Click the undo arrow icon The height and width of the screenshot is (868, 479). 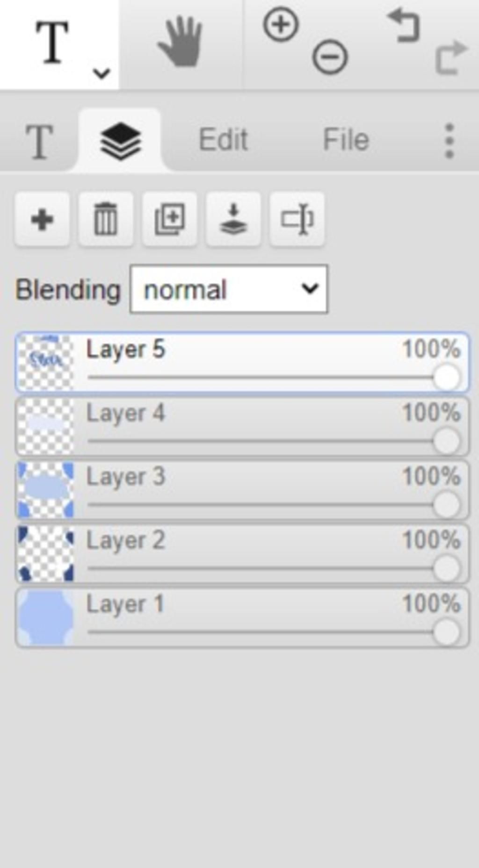(x=403, y=26)
